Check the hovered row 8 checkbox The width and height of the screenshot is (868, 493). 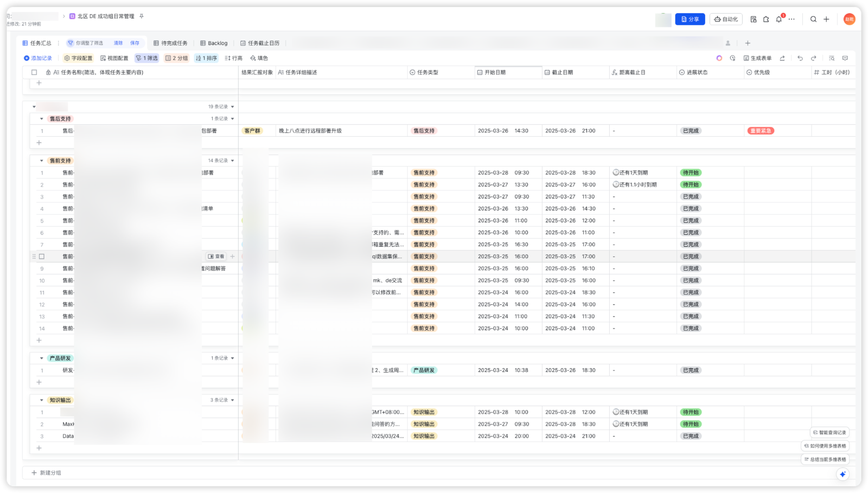pyautogui.click(x=42, y=257)
